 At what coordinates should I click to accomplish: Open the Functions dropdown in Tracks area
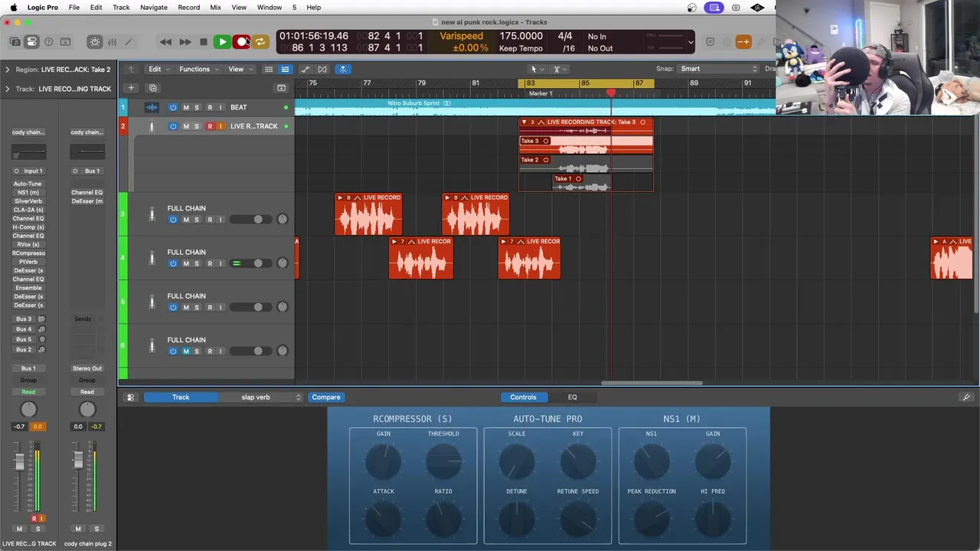click(x=198, y=69)
